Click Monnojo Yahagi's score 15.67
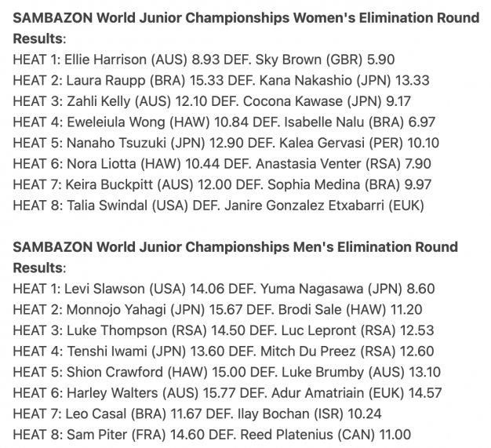 coord(225,310)
